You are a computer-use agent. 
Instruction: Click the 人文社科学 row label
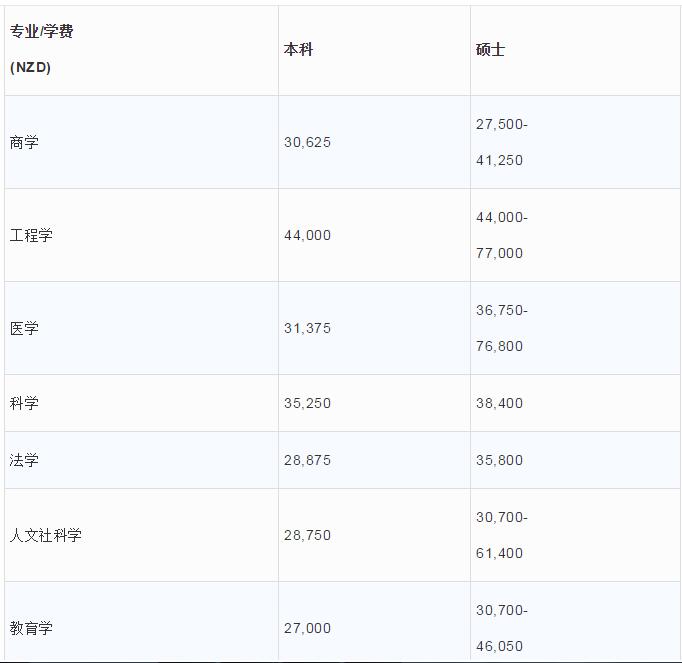point(46,535)
